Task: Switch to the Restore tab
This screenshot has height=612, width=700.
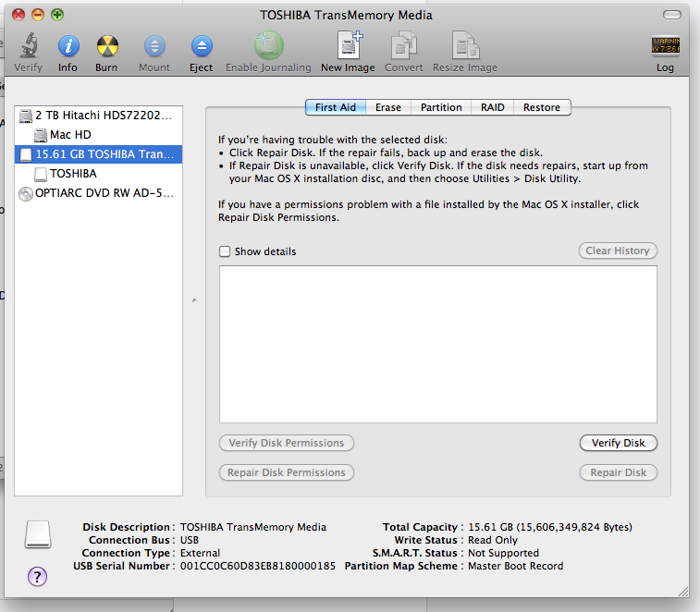Action: tap(542, 107)
